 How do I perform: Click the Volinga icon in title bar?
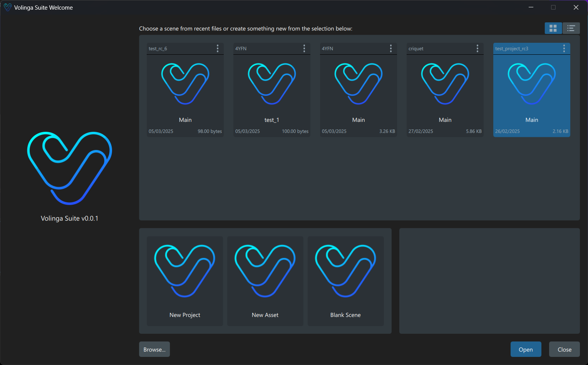pos(7,7)
